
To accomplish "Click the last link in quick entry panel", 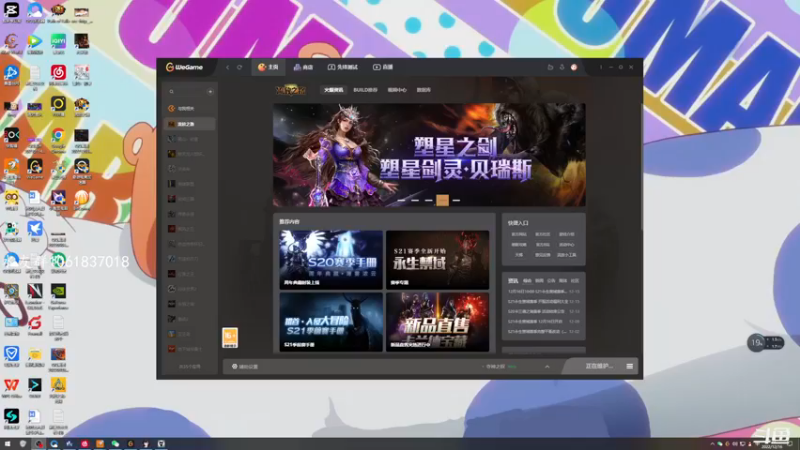I will (x=566, y=255).
